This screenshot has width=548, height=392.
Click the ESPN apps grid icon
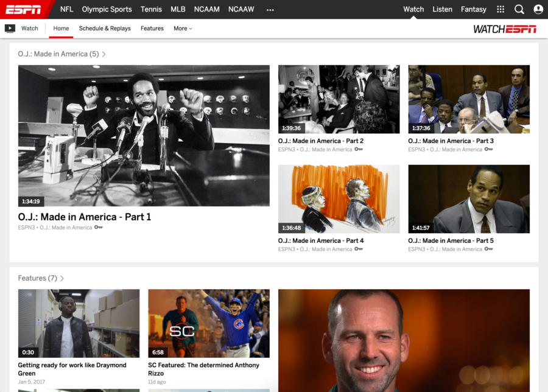tap(501, 9)
